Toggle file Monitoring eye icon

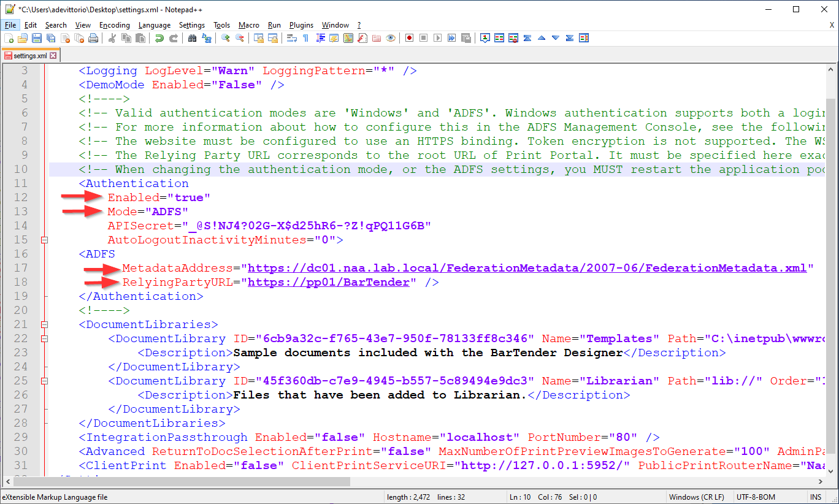[x=391, y=38]
